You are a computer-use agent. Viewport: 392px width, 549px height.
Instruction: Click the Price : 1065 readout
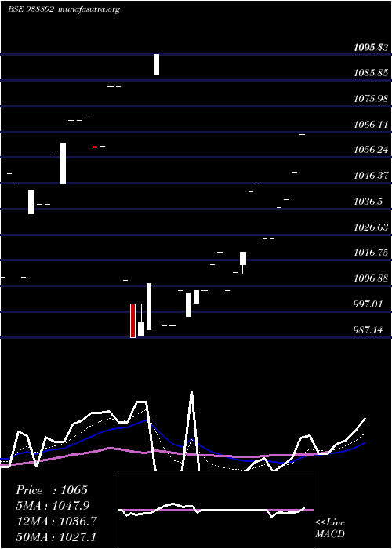pyautogui.click(x=52, y=490)
